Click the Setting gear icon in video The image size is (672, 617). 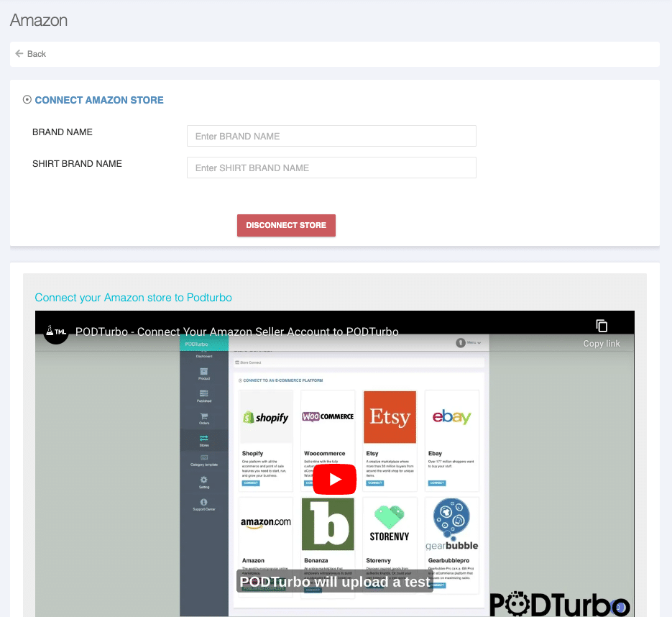point(204,482)
